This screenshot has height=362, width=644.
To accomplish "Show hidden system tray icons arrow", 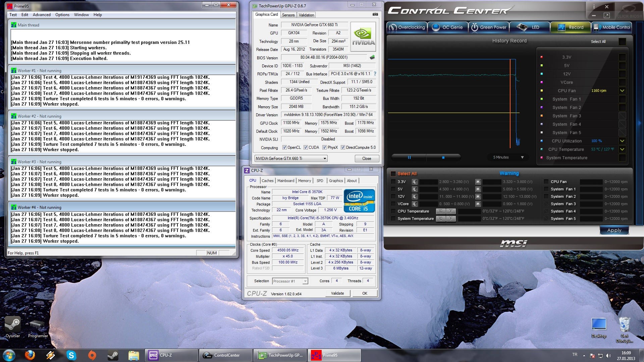I will click(x=584, y=355).
